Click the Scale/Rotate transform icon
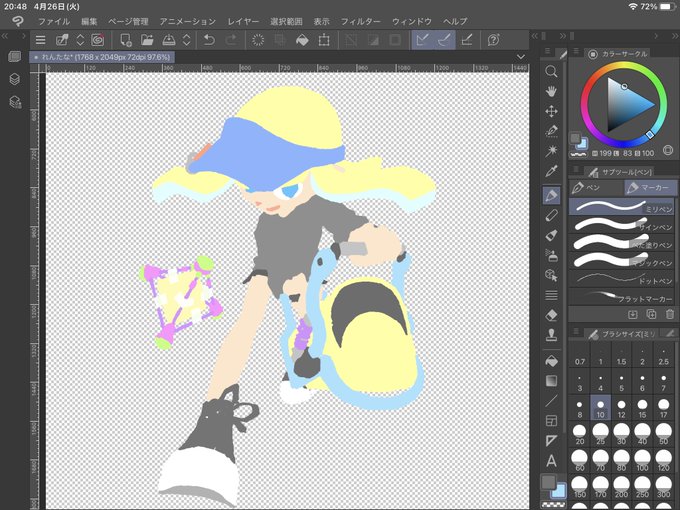The height and width of the screenshot is (510, 680). [x=324, y=40]
